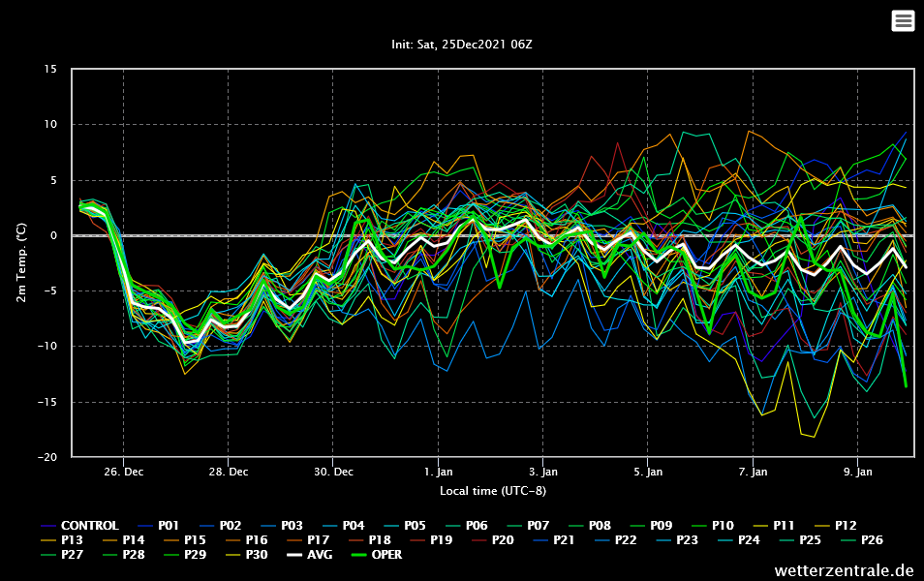The image size is (924, 581).
Task: Open the chart context hamburger menu
Action: pyautogui.click(x=903, y=20)
